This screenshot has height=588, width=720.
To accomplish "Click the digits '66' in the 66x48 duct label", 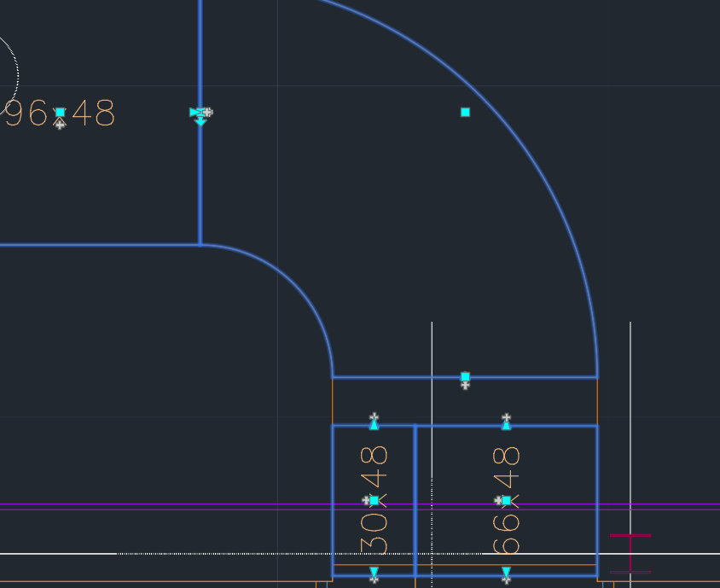I will click(x=506, y=533).
